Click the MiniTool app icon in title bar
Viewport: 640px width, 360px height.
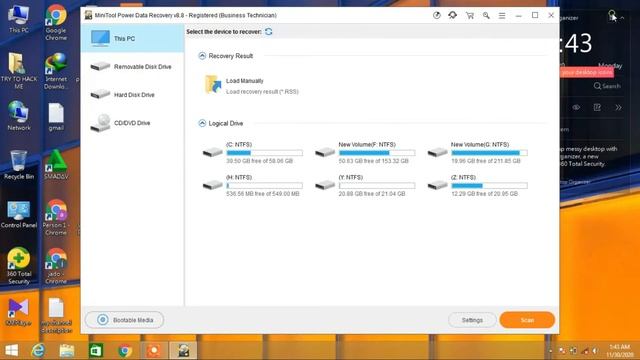[x=88, y=15]
